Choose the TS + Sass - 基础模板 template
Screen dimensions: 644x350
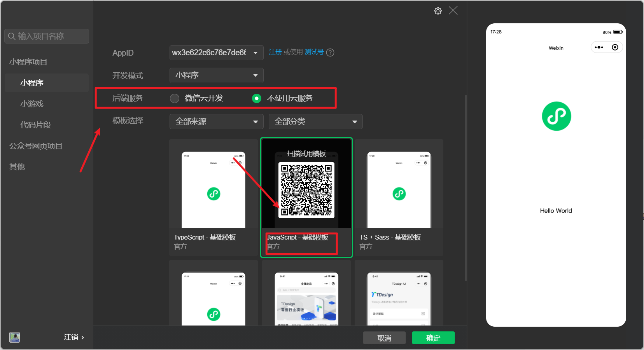point(399,198)
